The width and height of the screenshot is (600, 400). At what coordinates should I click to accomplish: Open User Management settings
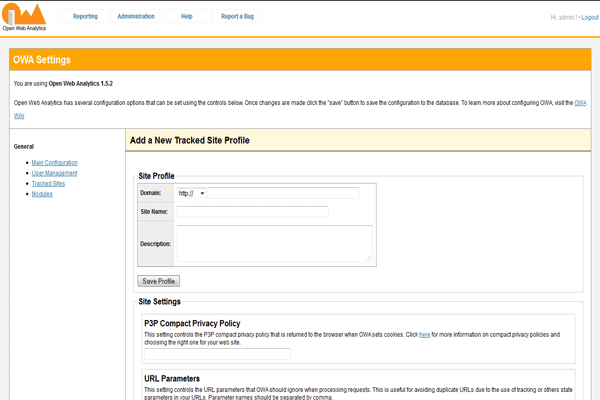point(54,173)
